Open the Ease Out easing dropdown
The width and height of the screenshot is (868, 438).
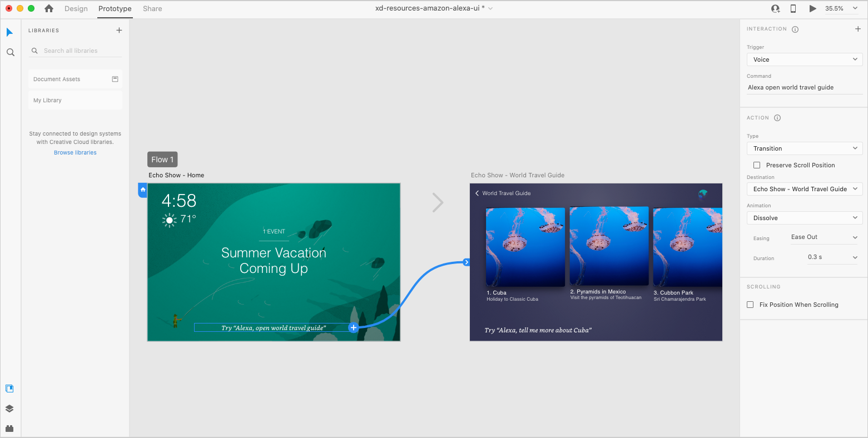point(824,237)
